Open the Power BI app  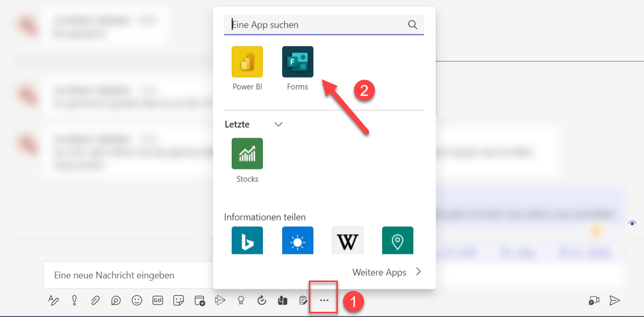click(247, 62)
